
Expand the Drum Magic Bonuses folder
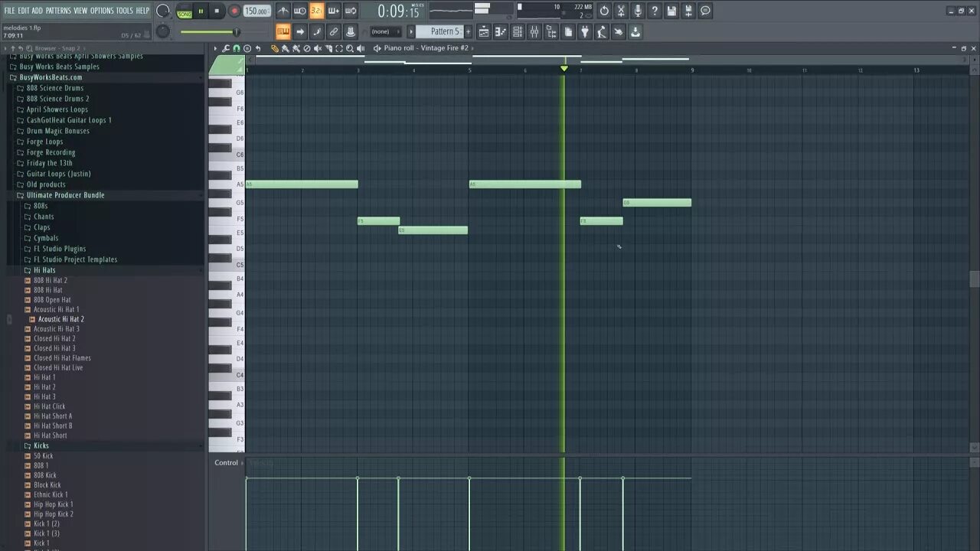click(x=57, y=131)
